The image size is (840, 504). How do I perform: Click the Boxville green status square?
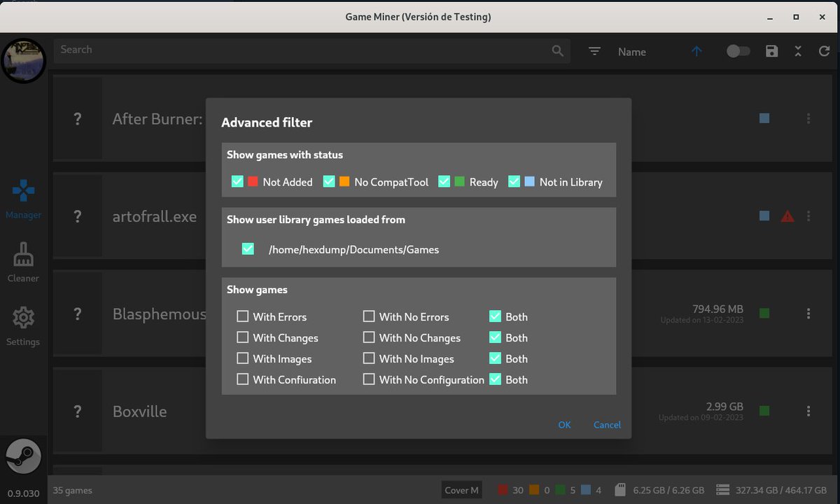[764, 411]
